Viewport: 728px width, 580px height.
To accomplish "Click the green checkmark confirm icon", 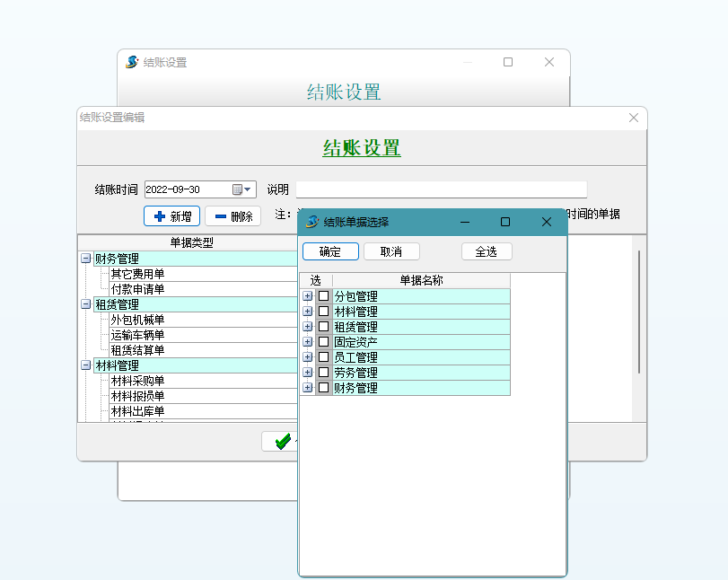I will [283, 441].
